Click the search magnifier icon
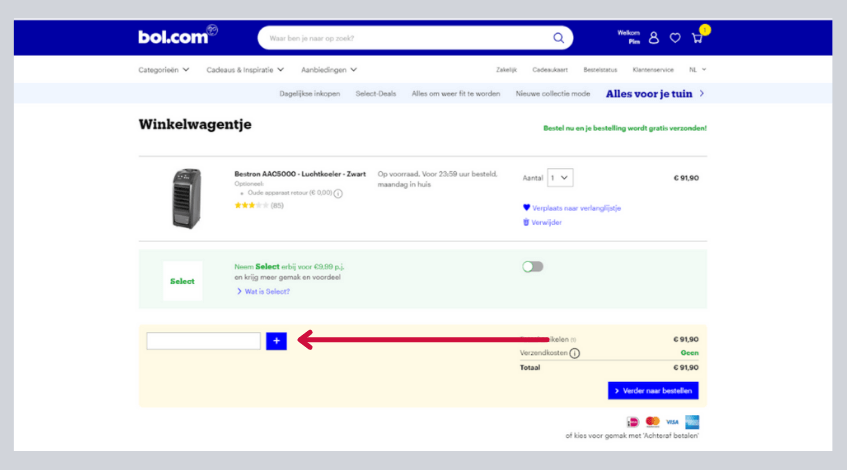Screen dimensions: 847x470 558,38
